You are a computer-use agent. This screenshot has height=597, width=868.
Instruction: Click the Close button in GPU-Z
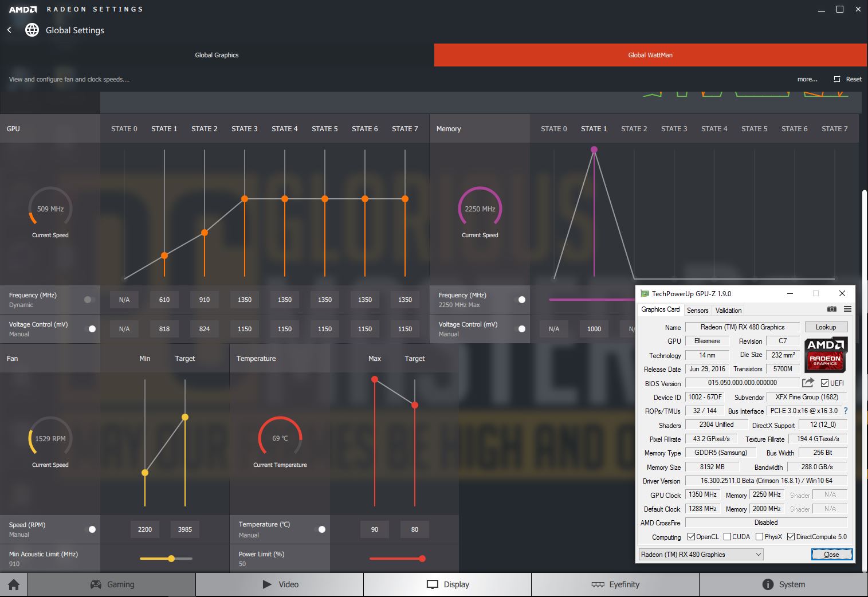(x=831, y=554)
